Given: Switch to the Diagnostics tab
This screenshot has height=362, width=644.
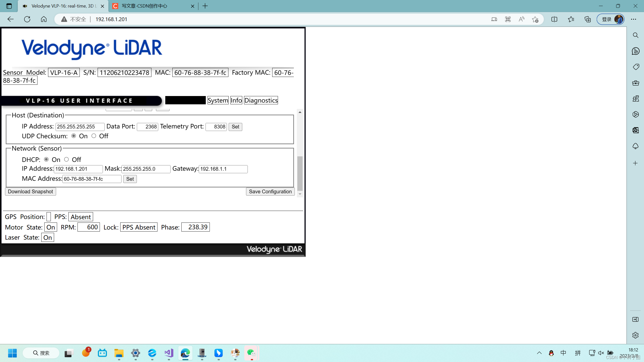Looking at the screenshot, I should click(261, 100).
